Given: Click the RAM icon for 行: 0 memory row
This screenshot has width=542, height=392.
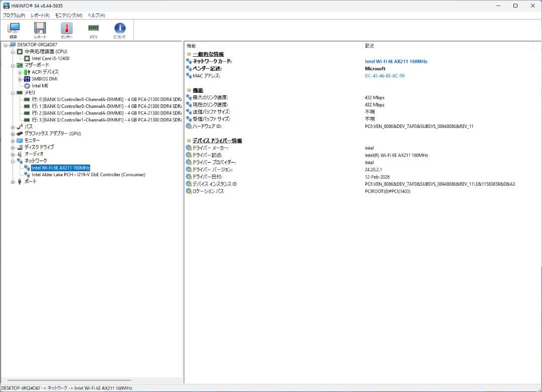Looking at the screenshot, I should pos(27,99).
